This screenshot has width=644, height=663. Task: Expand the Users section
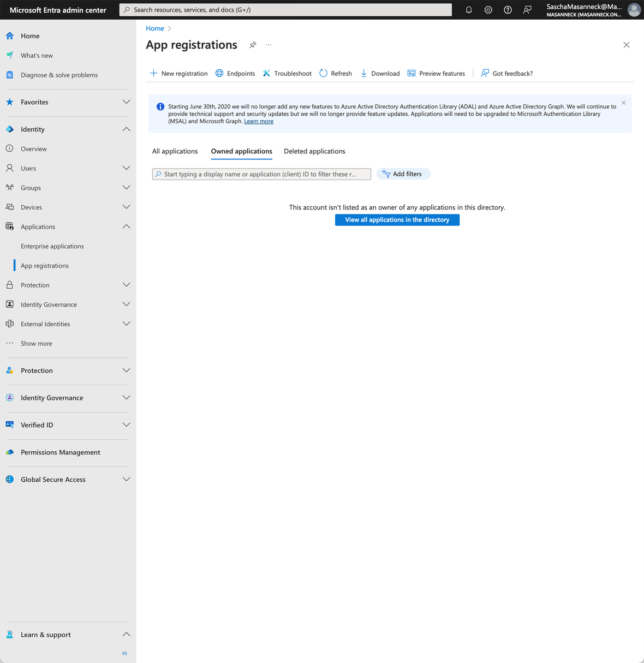pyautogui.click(x=126, y=168)
